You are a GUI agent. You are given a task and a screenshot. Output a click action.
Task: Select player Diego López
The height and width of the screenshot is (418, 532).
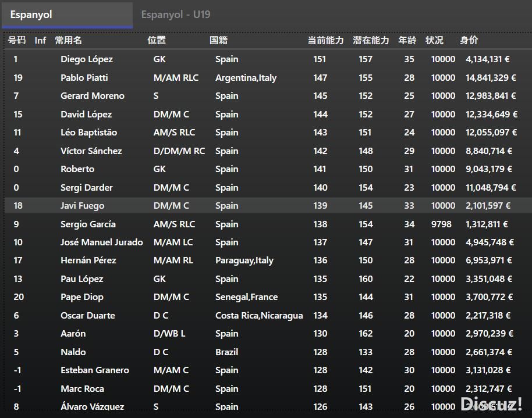click(x=87, y=59)
